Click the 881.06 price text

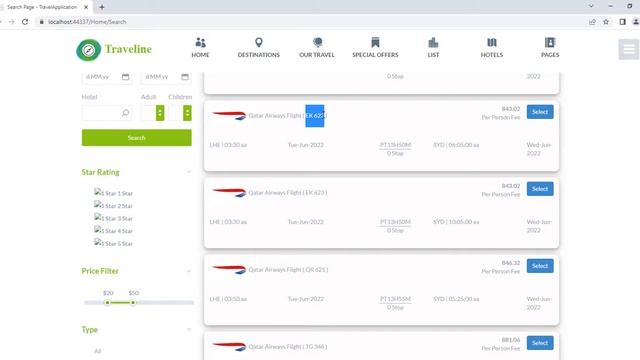point(511,340)
